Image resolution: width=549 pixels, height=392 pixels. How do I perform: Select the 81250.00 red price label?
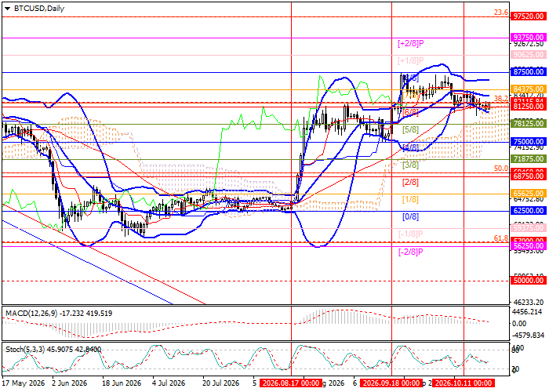tap(529, 107)
